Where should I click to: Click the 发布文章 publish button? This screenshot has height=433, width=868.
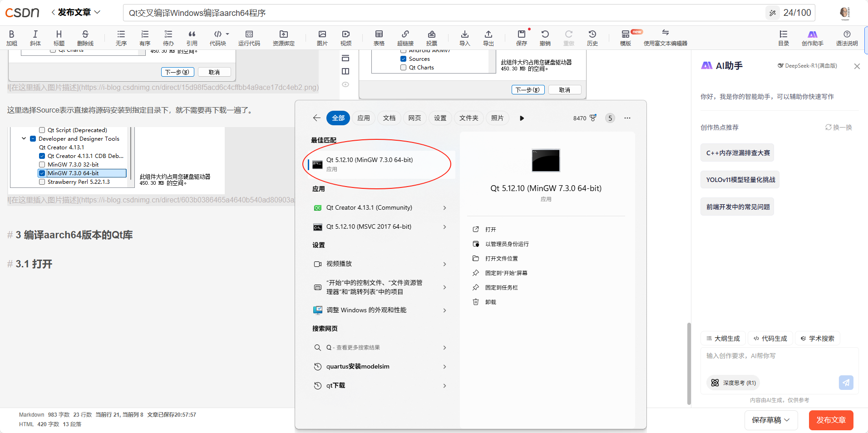tap(831, 420)
